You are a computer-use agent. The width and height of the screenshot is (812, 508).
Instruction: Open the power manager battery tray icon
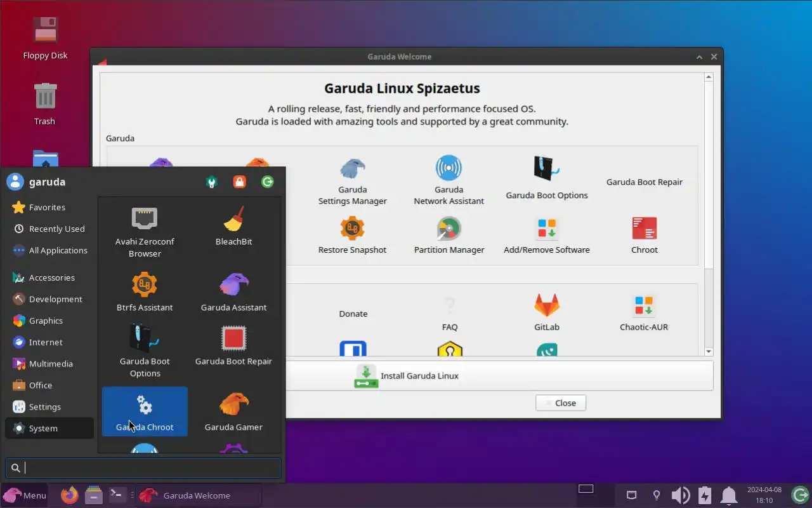705,495
